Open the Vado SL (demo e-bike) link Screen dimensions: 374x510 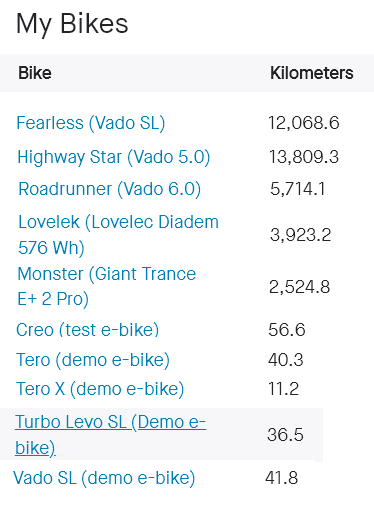click(104, 478)
